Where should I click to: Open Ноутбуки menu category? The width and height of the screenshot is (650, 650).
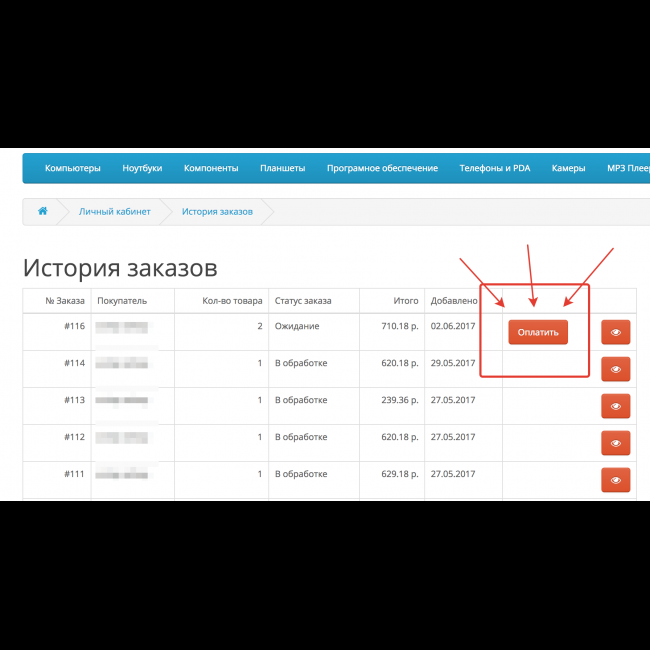(x=142, y=169)
